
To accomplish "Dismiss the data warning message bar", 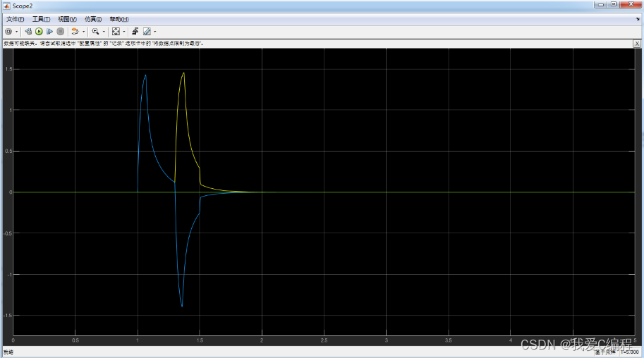I will click(637, 44).
